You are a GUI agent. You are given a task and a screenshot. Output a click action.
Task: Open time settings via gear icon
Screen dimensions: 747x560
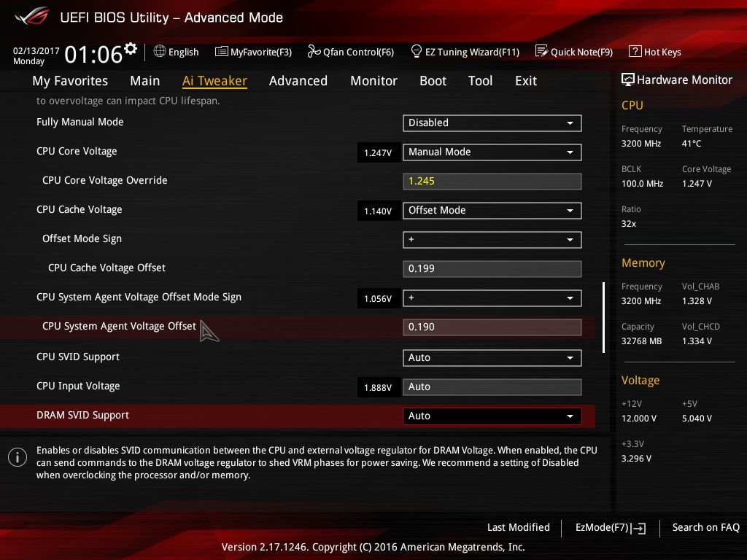coord(131,49)
